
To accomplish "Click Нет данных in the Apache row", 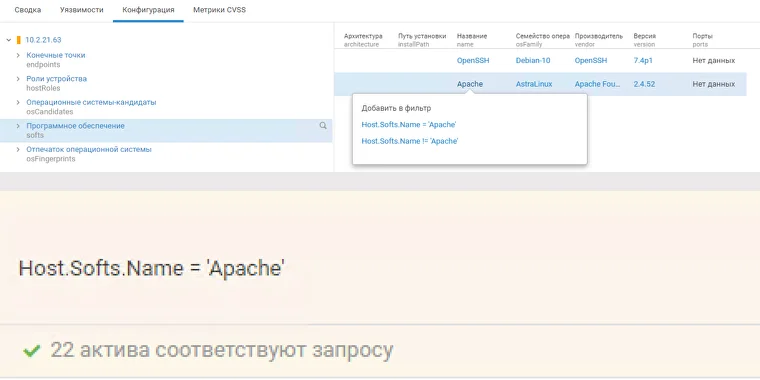I will tap(713, 84).
